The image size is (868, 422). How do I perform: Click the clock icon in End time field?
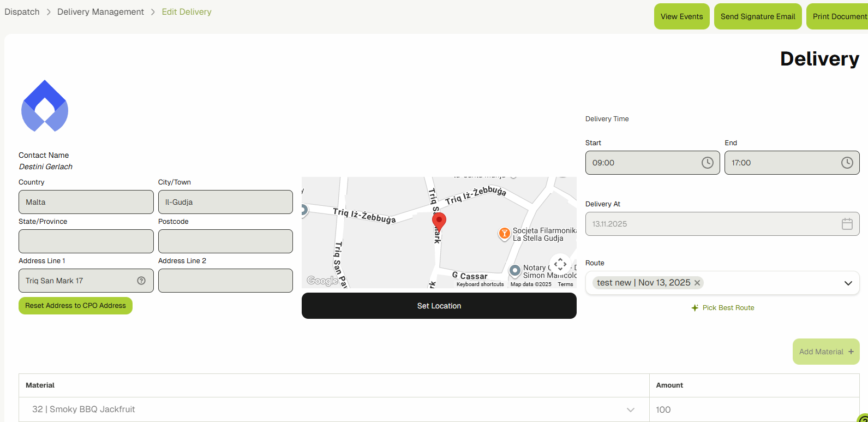point(847,163)
